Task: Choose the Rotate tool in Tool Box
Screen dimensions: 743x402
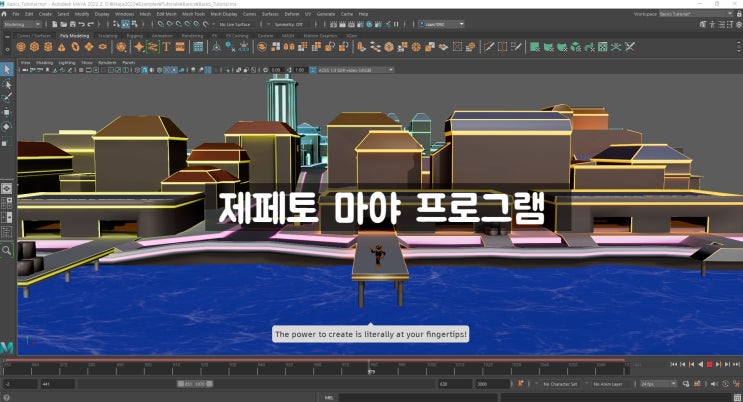Action: (7, 127)
